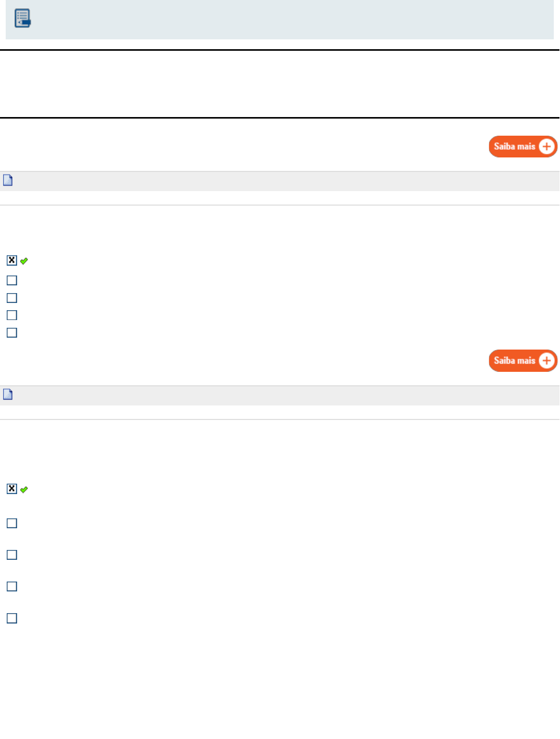Click the light blue banner at page top
Viewport: 560px width, 739px height.
(280, 19)
